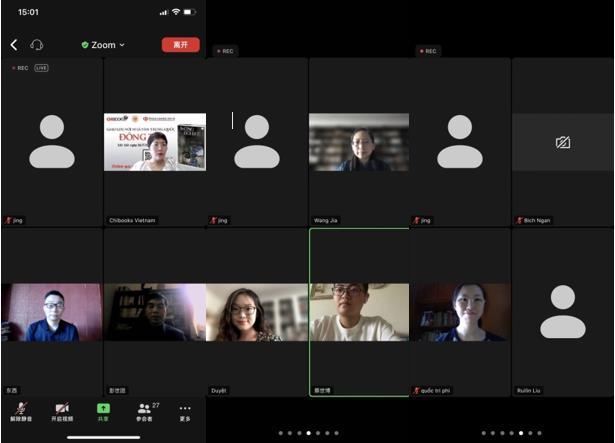Select the Wang Jia video tile
This screenshot has height=443, width=615.
358,142
